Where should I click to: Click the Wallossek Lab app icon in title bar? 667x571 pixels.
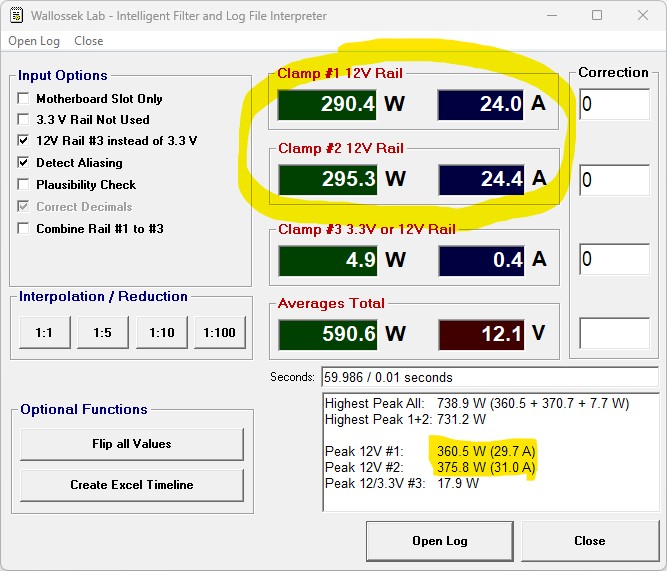17,16
